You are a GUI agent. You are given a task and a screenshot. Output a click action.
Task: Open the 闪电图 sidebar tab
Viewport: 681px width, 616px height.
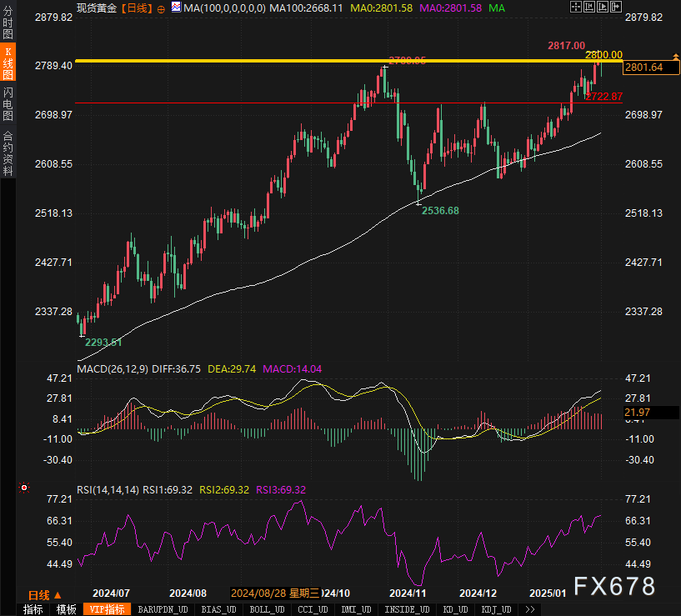8,103
